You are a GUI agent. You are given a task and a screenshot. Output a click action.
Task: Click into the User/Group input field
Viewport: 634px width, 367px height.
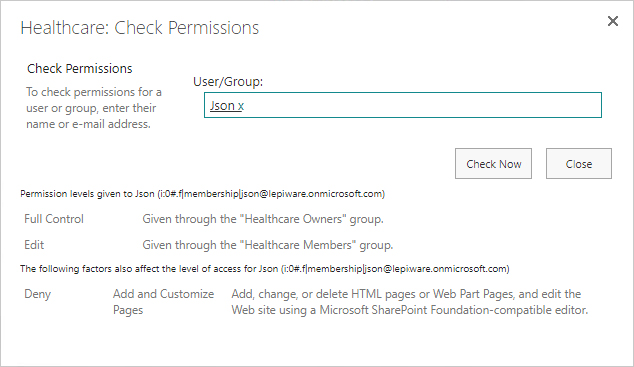pyautogui.click(x=403, y=105)
